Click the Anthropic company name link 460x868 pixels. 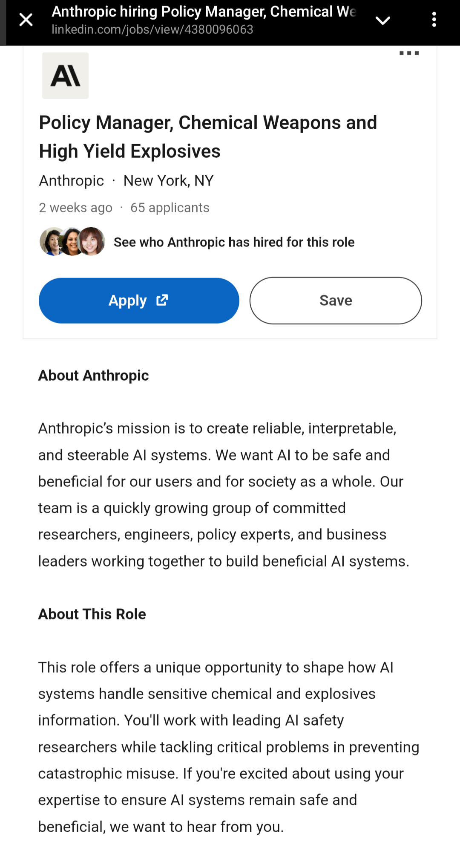pyautogui.click(x=72, y=181)
